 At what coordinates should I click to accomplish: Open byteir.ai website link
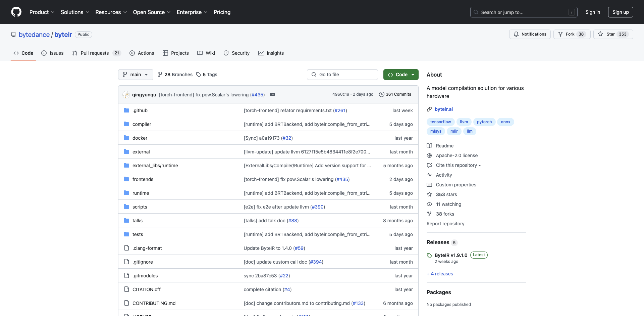[443, 109]
